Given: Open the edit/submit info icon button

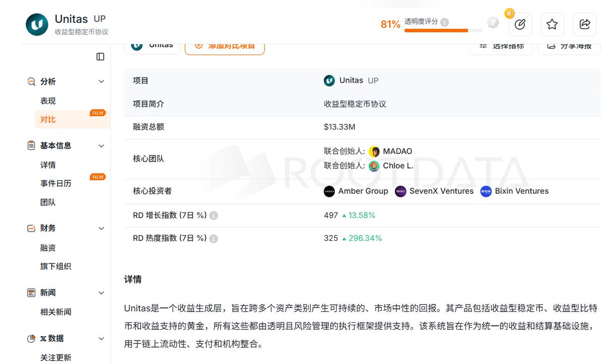Looking at the screenshot, I should [x=520, y=24].
